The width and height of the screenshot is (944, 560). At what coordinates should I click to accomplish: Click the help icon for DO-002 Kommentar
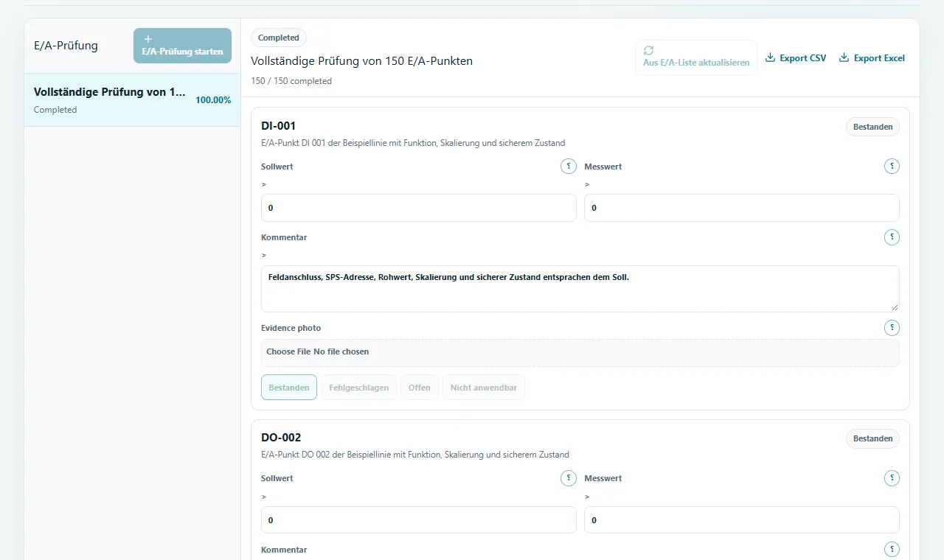click(x=892, y=549)
